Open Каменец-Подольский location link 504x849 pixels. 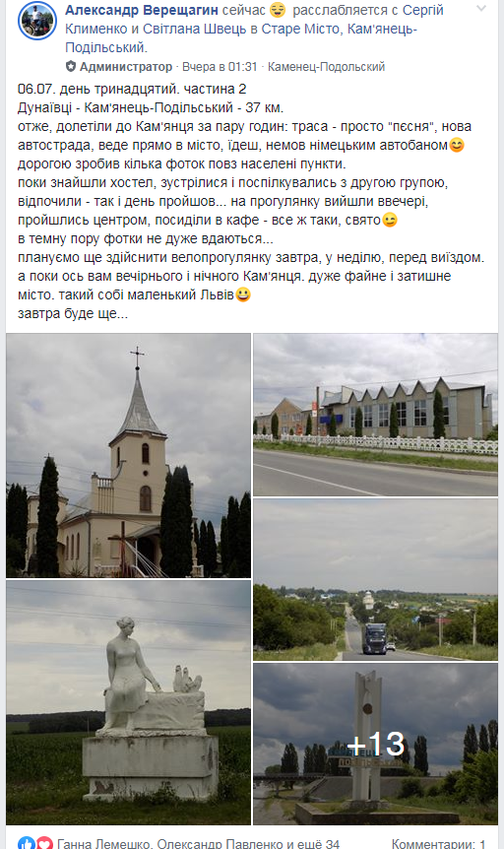(x=327, y=67)
